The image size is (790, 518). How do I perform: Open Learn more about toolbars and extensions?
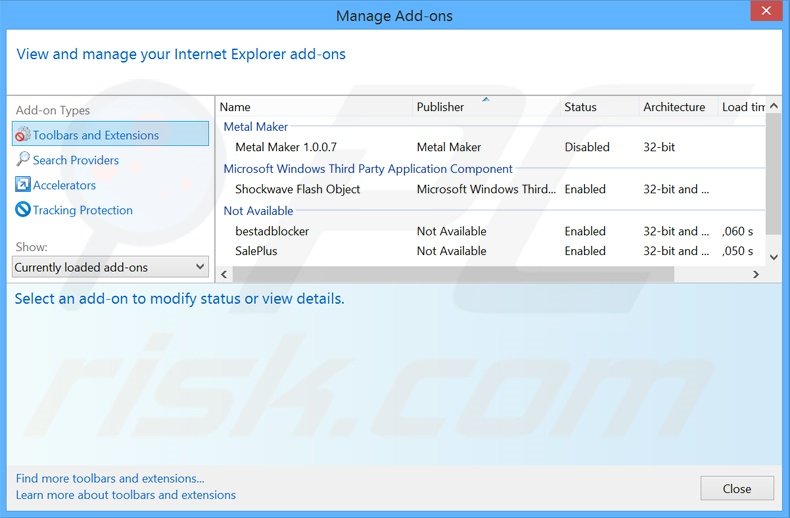(126, 495)
